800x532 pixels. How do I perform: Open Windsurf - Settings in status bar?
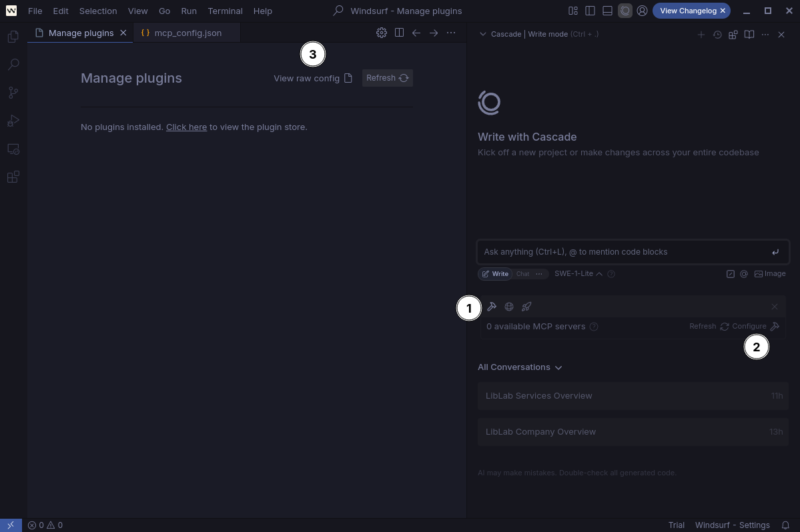732,525
